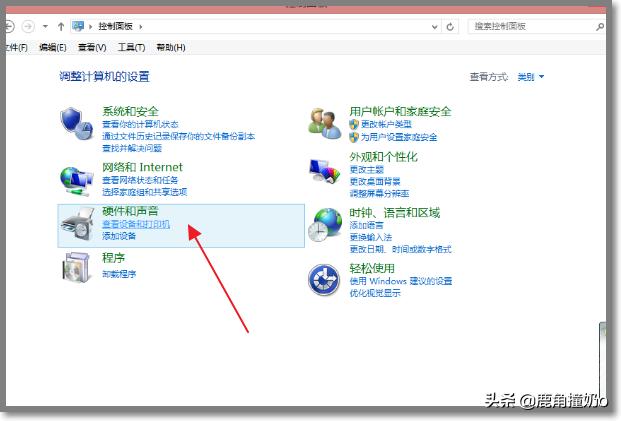Image resolution: width=621 pixels, height=421 pixels.
Task: Open 外观和个性化 heading
Action: pyautogui.click(x=383, y=157)
